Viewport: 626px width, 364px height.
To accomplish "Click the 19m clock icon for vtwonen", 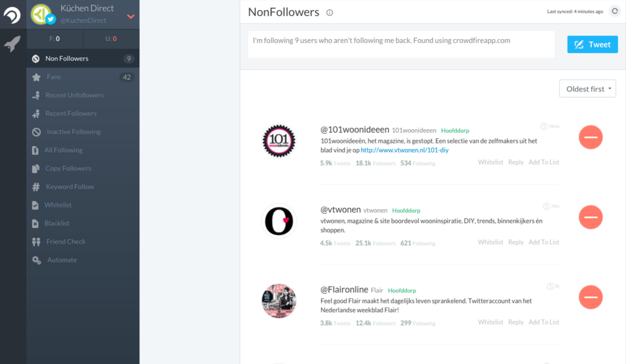I will tap(546, 206).
